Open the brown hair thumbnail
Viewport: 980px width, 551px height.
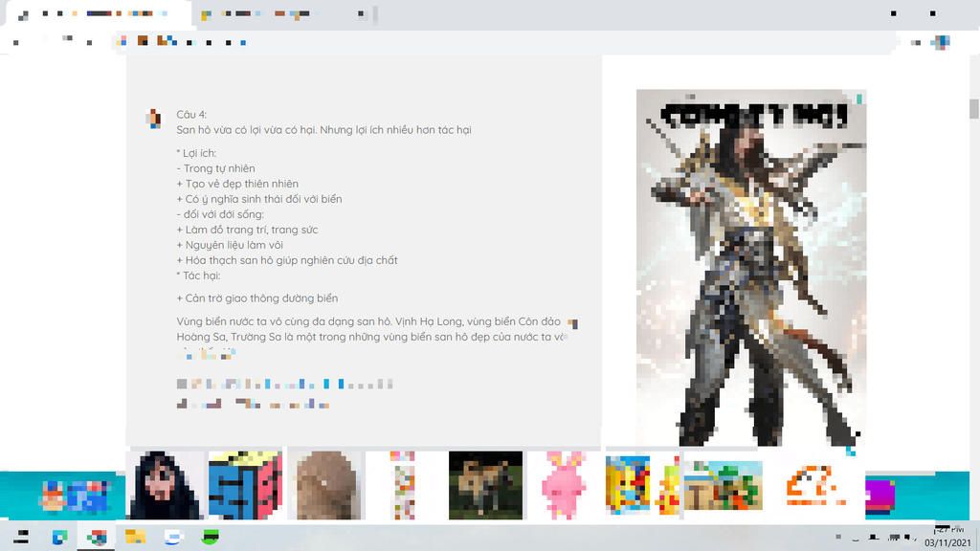point(325,485)
